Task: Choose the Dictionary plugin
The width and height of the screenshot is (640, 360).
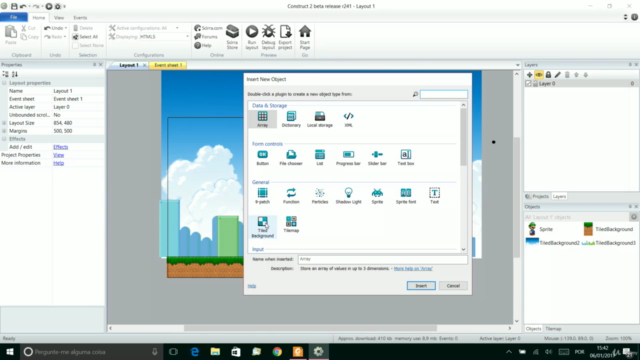Action: click(x=291, y=119)
